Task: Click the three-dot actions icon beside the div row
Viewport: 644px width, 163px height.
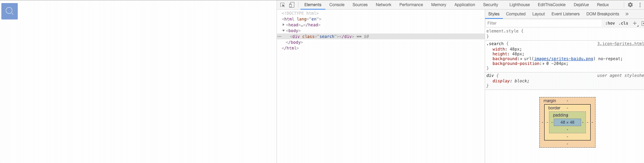Action: pos(280,37)
